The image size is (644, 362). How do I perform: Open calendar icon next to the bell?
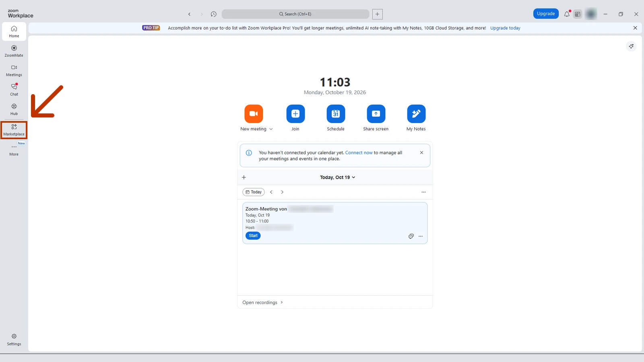click(578, 14)
